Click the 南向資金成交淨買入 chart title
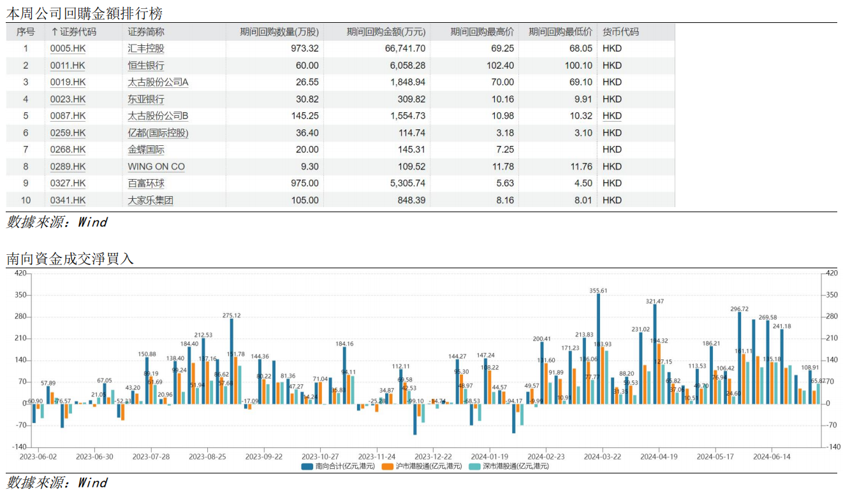 pyautogui.click(x=70, y=259)
